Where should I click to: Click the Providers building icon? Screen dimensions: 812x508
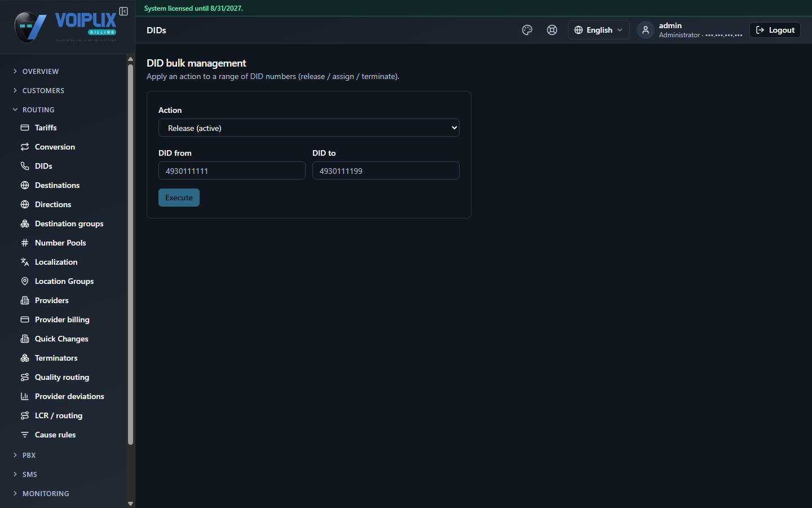coord(25,300)
